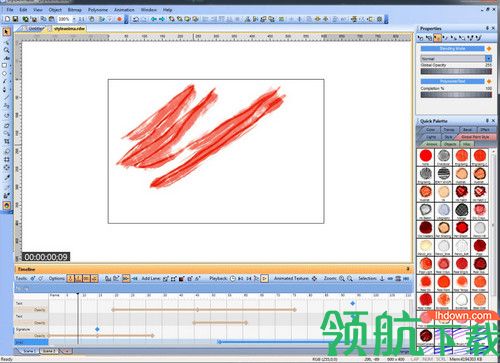Click the New document icon
This screenshot has width=500, height=363.
click(x=7, y=19)
